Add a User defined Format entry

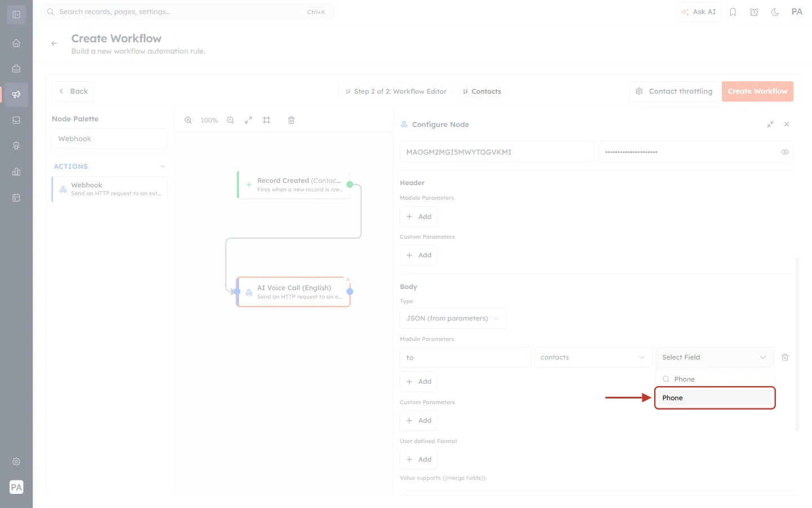click(418, 459)
